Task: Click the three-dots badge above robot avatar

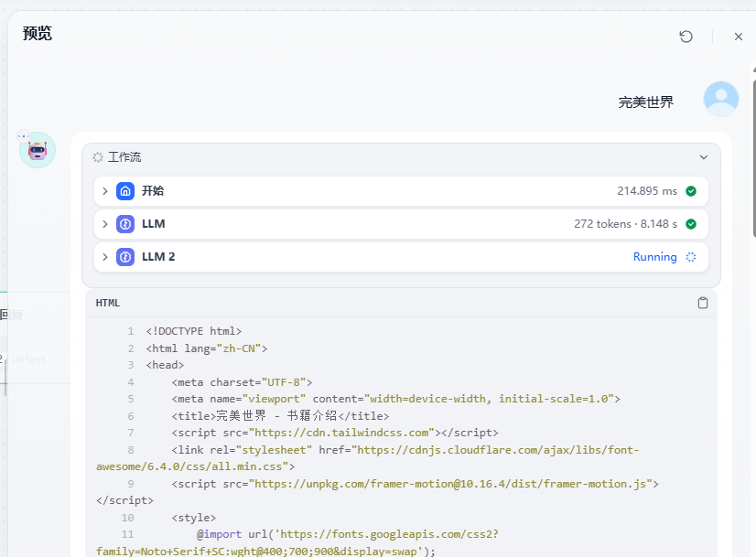Action: 23,136
